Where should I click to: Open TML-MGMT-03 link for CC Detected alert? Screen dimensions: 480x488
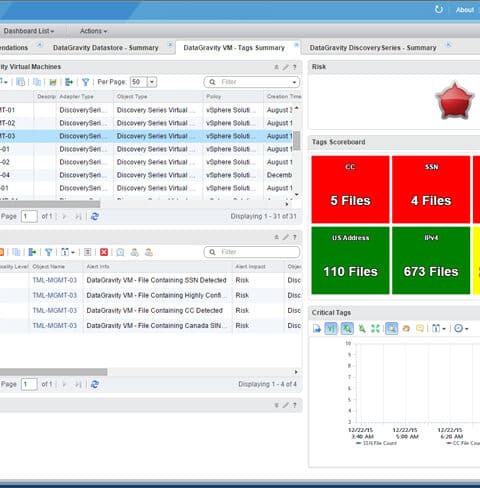pyautogui.click(x=55, y=311)
